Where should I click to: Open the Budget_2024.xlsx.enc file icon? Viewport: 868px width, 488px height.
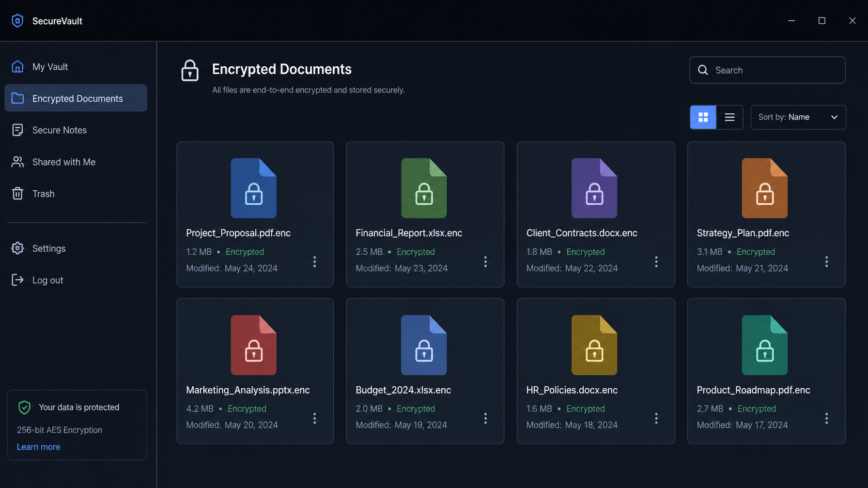coord(424,345)
